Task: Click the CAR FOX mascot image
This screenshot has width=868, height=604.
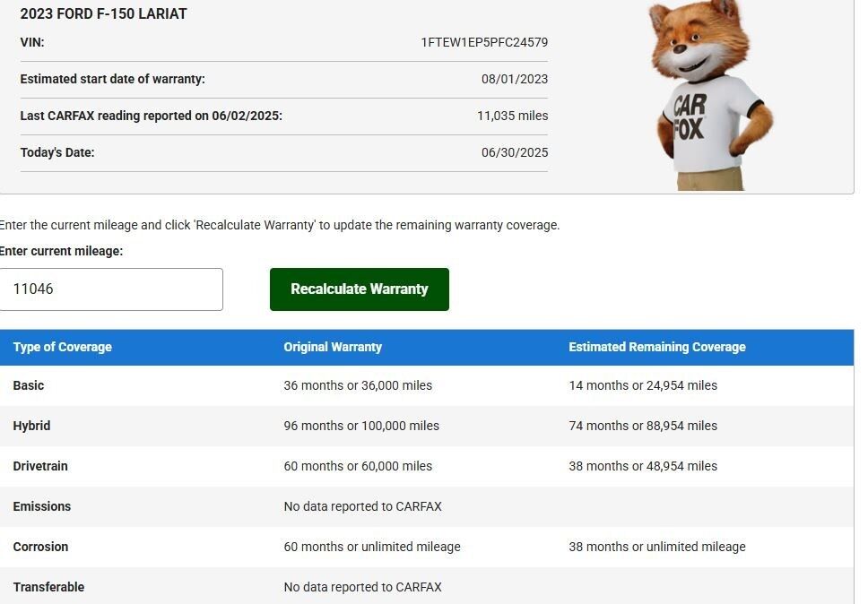Action: [709, 95]
